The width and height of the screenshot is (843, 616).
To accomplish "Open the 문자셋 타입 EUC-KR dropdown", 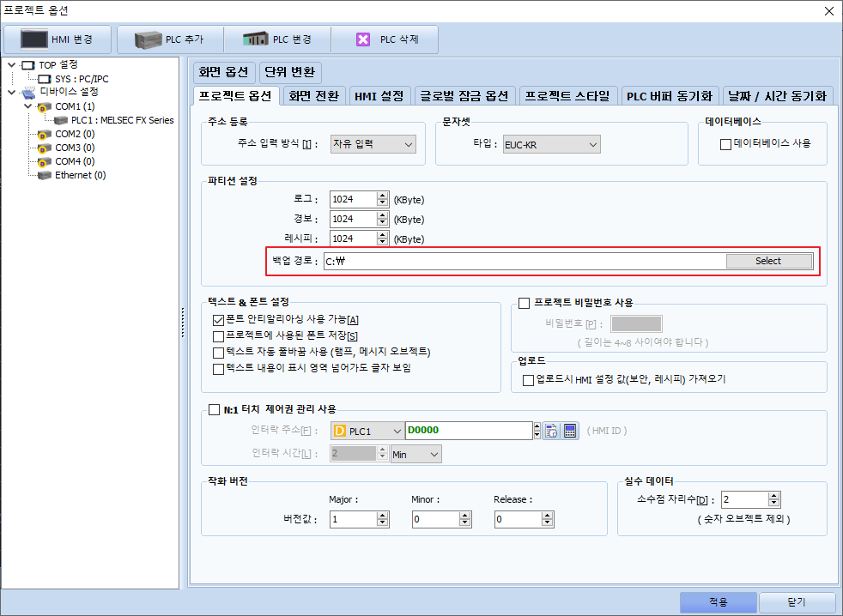I will [x=552, y=145].
